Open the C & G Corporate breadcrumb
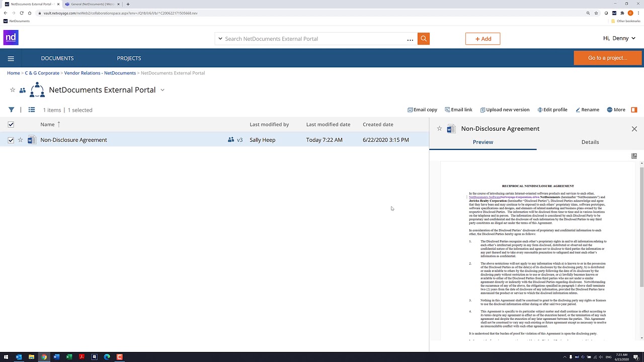 pos(42,73)
